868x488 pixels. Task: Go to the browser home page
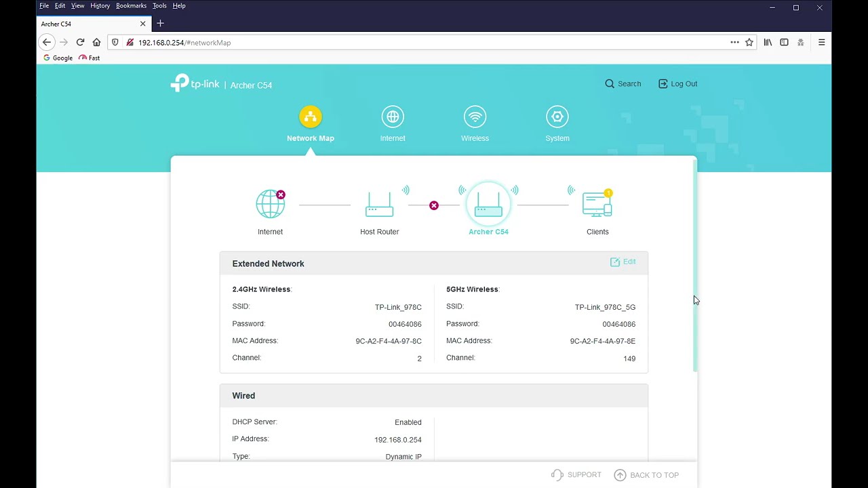pos(96,42)
